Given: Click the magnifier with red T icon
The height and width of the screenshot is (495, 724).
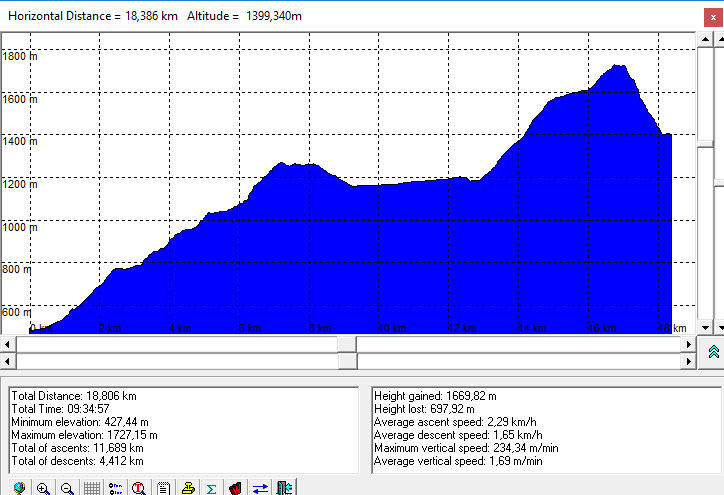Looking at the screenshot, I should coord(139,488).
